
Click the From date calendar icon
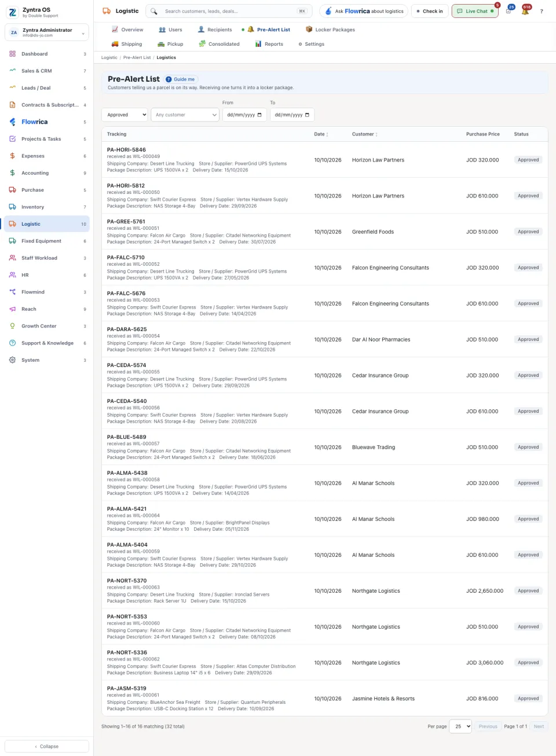coord(259,115)
